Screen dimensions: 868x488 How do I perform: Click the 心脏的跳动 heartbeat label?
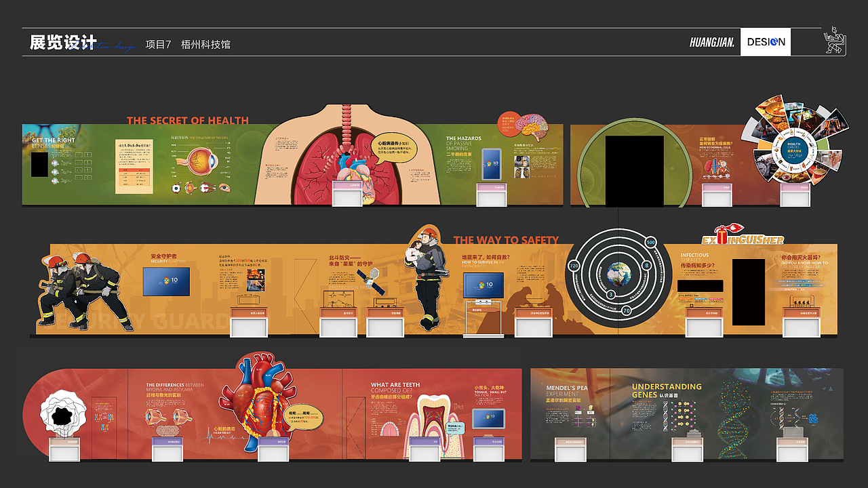coord(224,430)
